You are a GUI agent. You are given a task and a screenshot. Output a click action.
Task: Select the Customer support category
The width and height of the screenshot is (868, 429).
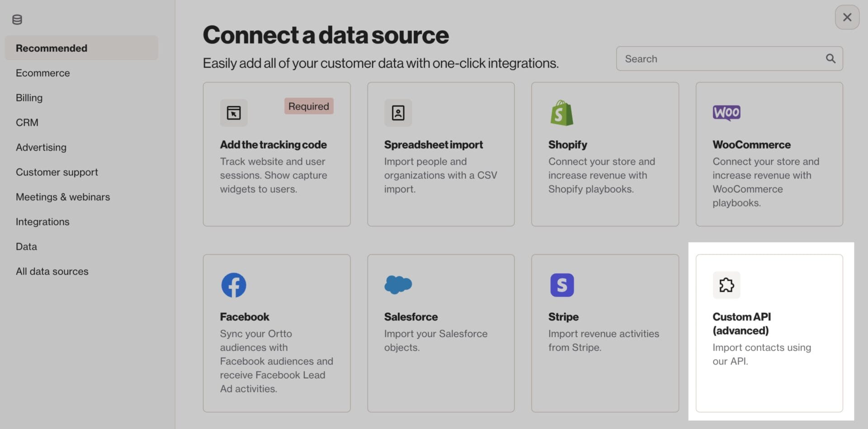coord(57,172)
